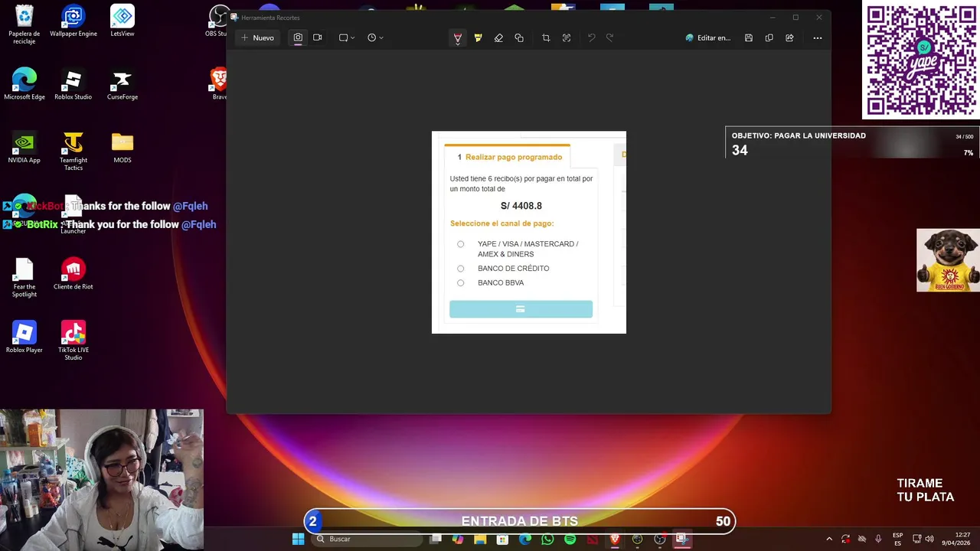Open the volume speaker tray icon

point(929,540)
